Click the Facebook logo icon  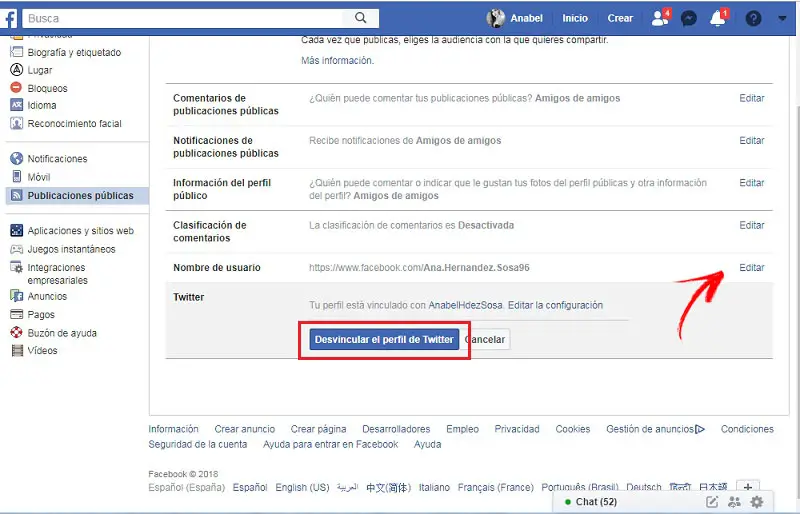click(x=9, y=18)
